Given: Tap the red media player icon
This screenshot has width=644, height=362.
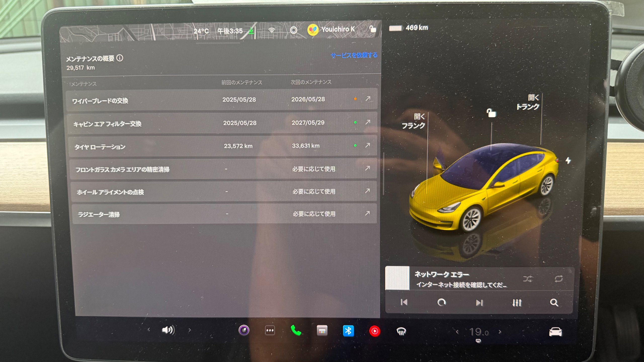Looking at the screenshot, I should tap(374, 331).
